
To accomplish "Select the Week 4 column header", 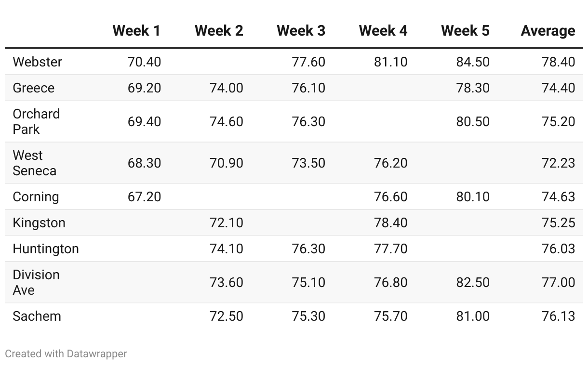I will click(383, 31).
